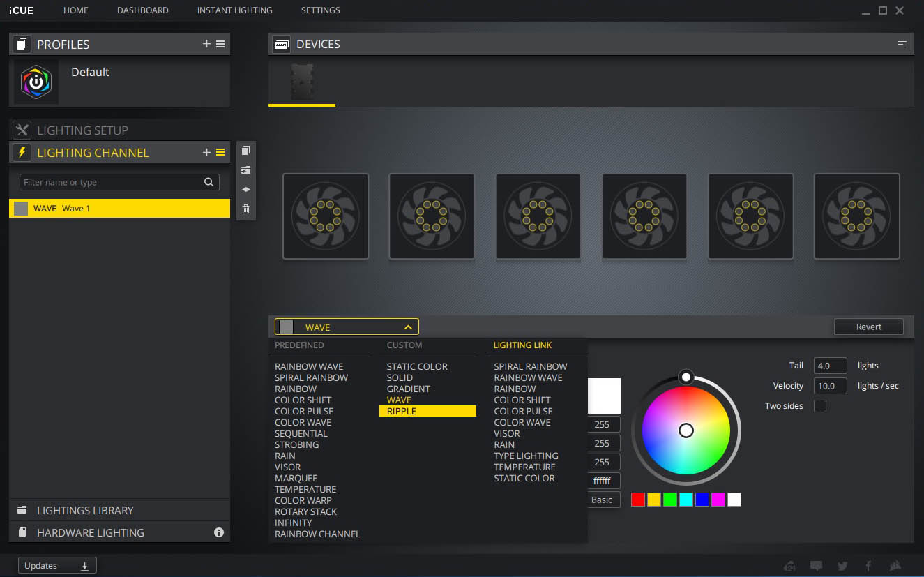Click the Updates button
Image resolution: width=924 pixels, height=577 pixels.
[56, 566]
